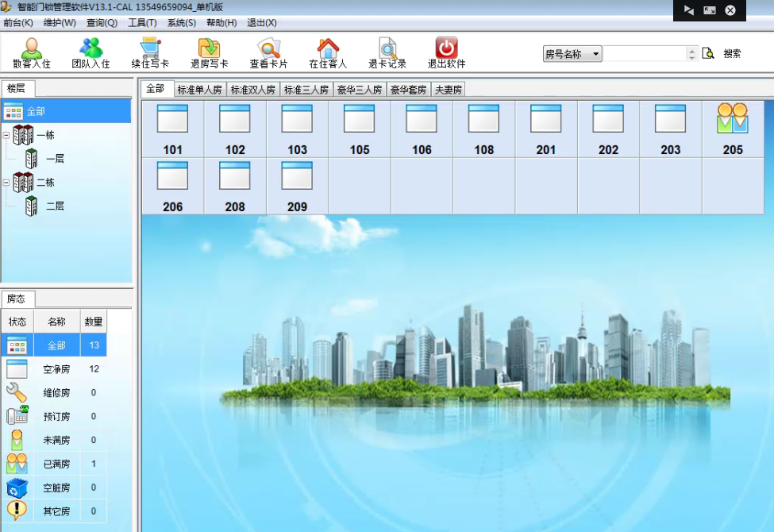Switch to the 夫妻房 tab
The width and height of the screenshot is (774, 532).
coord(449,90)
